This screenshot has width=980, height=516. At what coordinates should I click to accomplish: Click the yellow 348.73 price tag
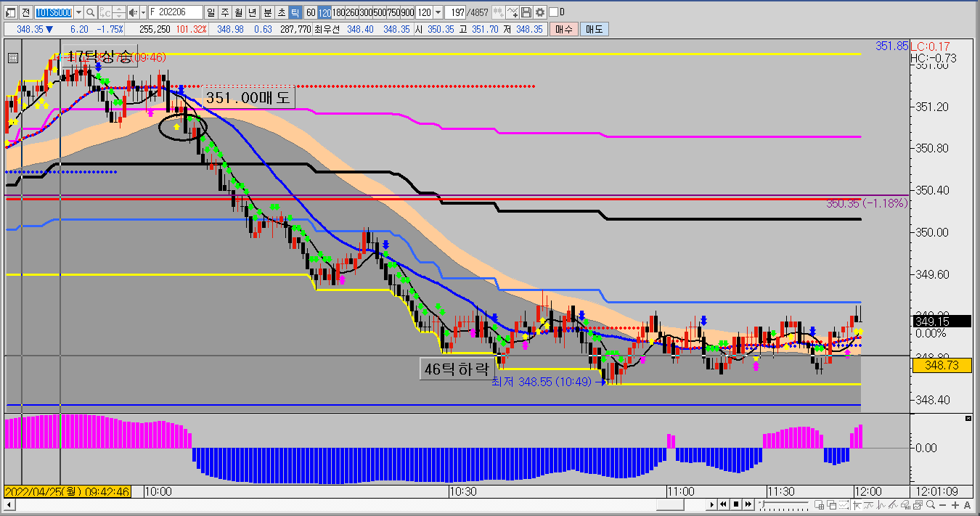(942, 365)
